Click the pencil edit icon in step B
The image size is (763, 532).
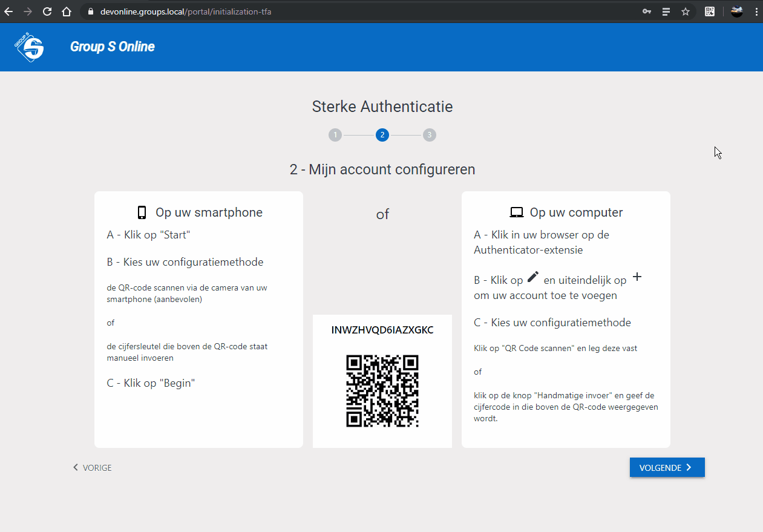point(532,277)
